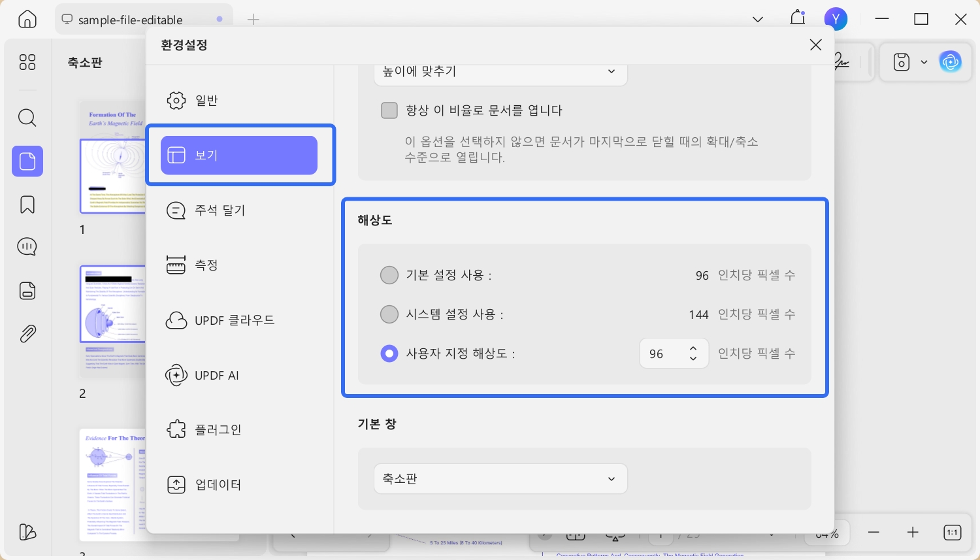
Task: Enable the 항상 이 비율로 문서를 엽니다 checkbox
Action: click(x=389, y=110)
